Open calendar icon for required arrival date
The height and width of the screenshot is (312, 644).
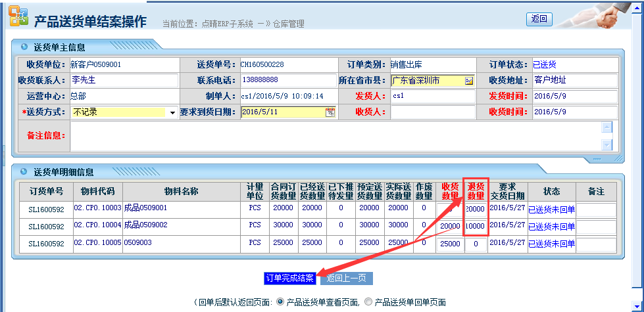click(330, 112)
